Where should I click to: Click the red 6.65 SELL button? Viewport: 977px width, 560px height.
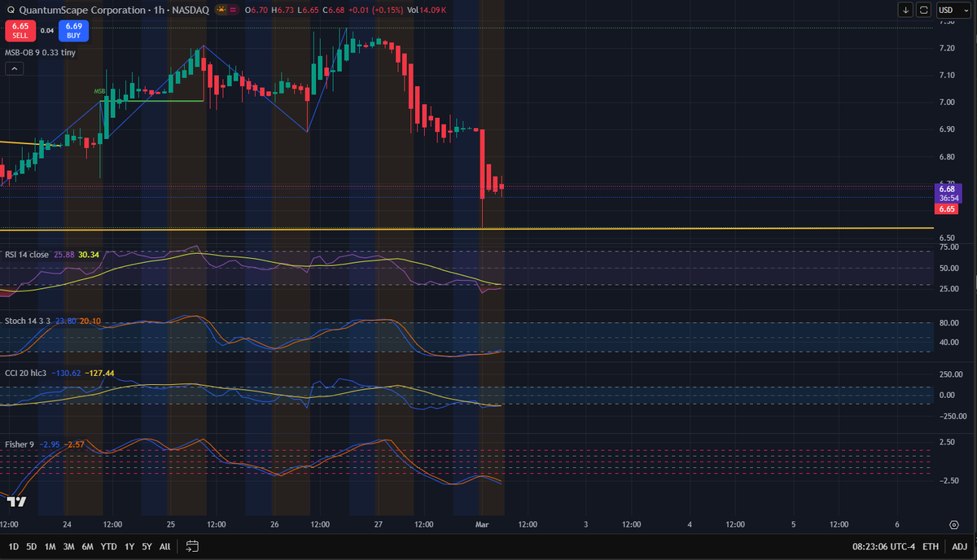20,31
